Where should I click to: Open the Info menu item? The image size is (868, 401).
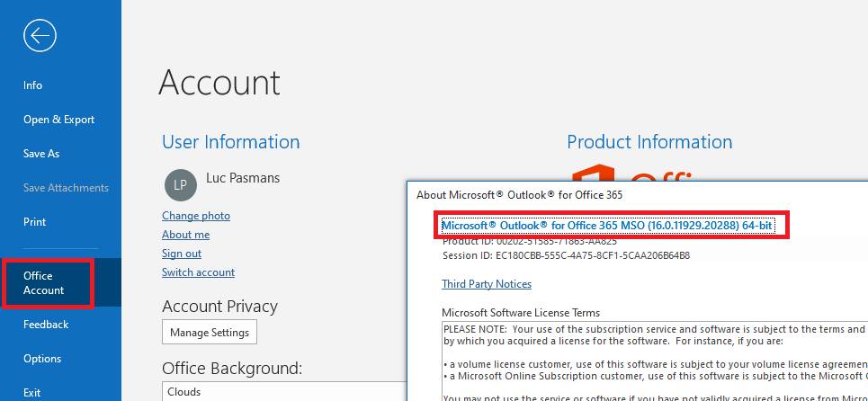(32, 85)
